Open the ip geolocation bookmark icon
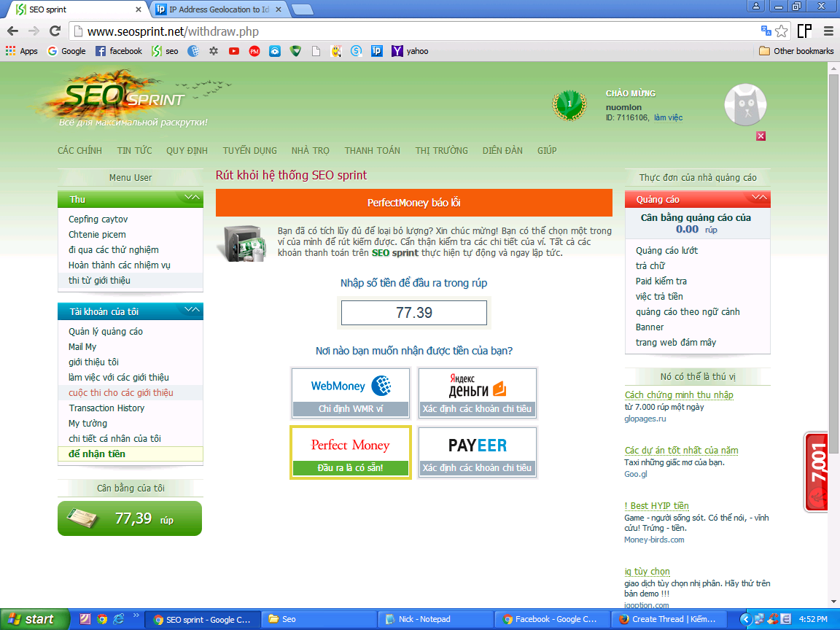This screenshot has height=630, width=840. 376,51
